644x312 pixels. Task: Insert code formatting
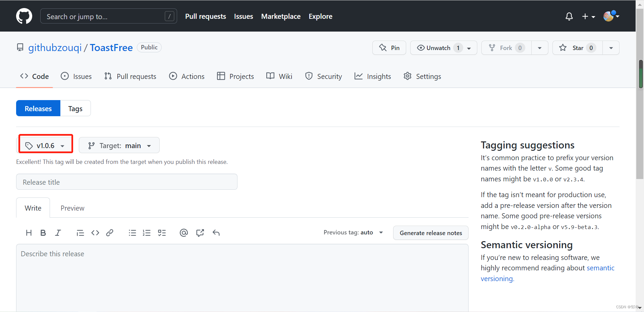click(x=95, y=233)
